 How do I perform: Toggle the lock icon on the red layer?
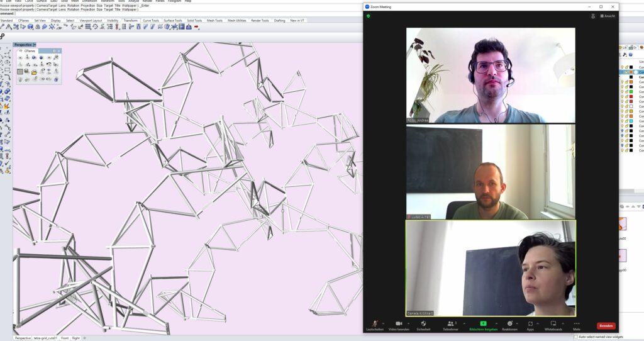click(626, 97)
